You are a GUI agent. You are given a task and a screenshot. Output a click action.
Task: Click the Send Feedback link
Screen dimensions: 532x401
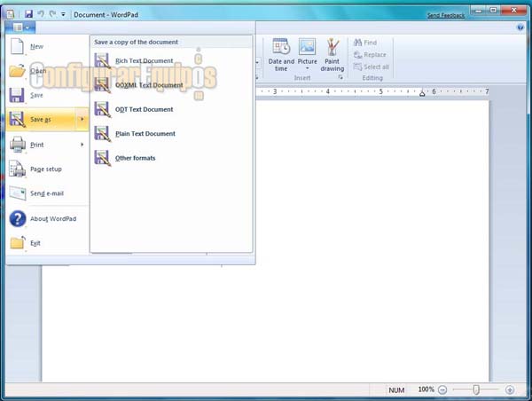446,15
